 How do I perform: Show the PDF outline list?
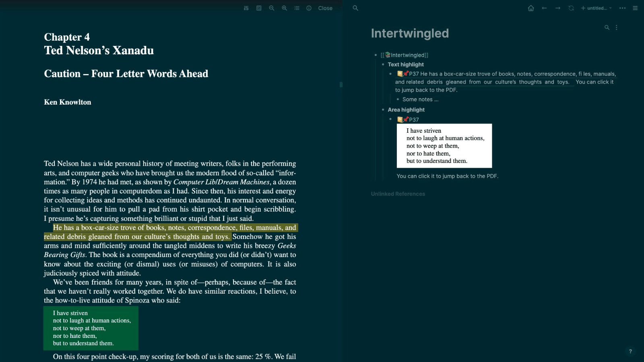(297, 8)
